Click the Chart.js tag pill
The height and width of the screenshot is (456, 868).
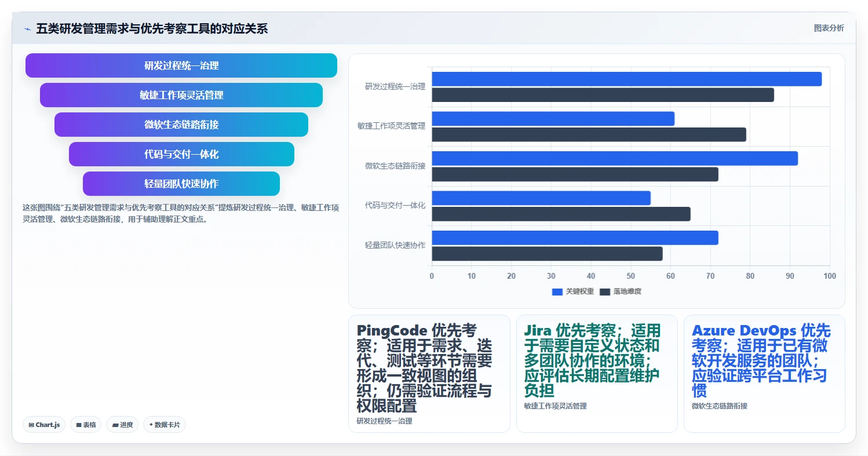pos(44,425)
